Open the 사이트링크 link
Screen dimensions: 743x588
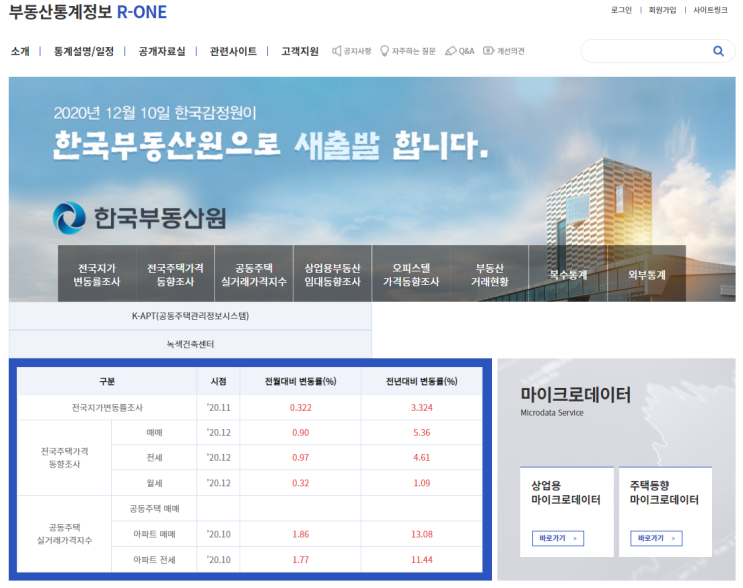(x=710, y=10)
